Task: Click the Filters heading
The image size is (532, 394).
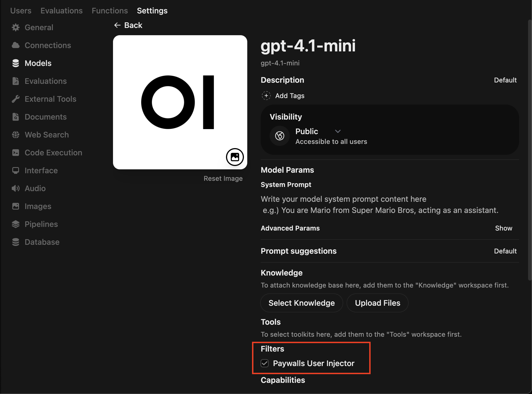Action: [x=272, y=349]
